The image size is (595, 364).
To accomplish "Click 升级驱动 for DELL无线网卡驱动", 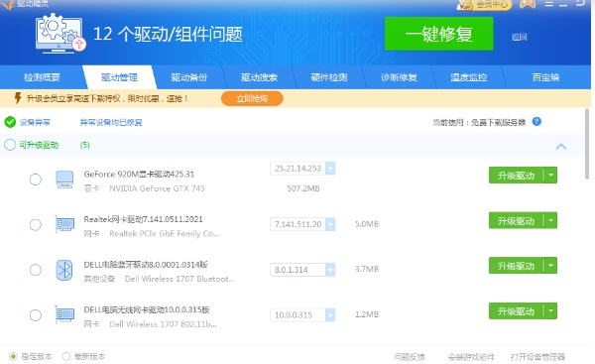I will click(516, 311).
